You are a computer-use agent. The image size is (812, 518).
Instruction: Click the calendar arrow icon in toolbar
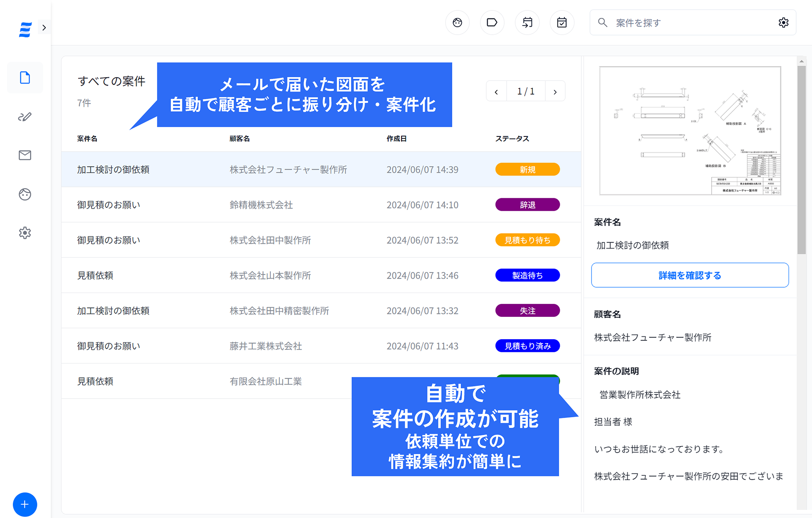[x=527, y=23]
